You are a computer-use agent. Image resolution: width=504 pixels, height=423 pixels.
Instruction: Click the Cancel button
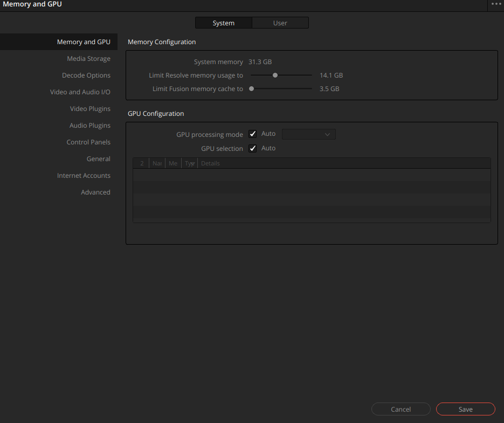pyautogui.click(x=401, y=409)
